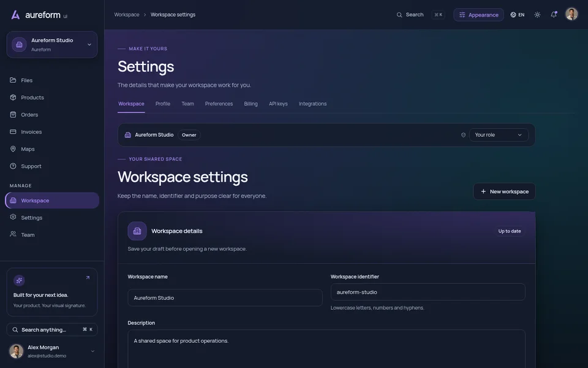Open the notifications bell
This screenshot has width=588, height=368.
click(x=554, y=15)
